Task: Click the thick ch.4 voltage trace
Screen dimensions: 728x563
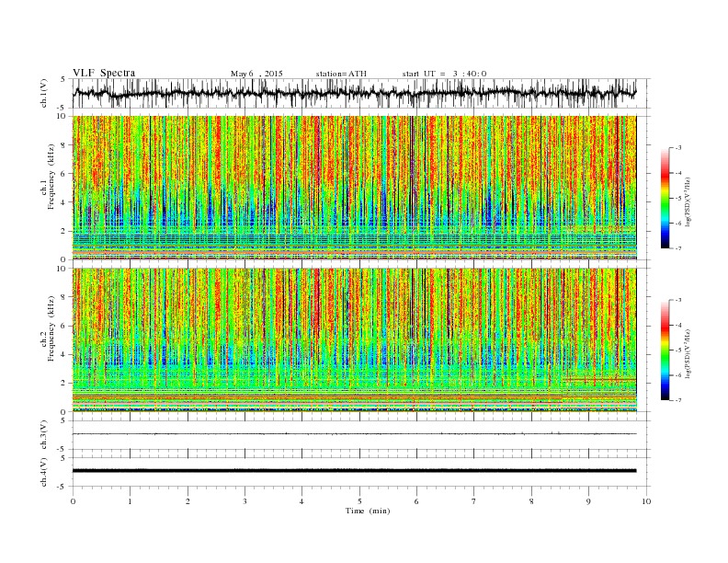Action: 354,471
